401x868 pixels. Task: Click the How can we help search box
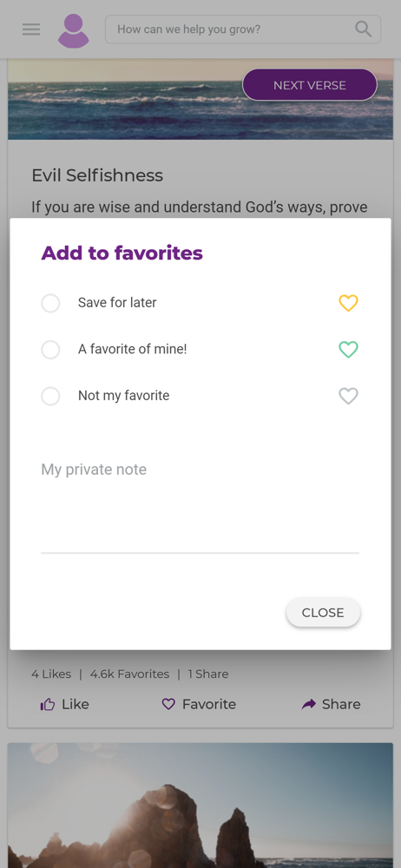242,29
